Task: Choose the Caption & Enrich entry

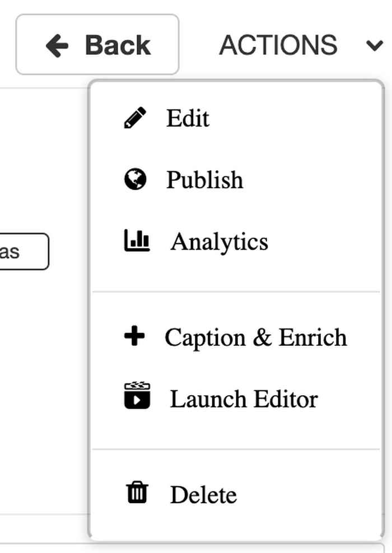Action: (x=255, y=337)
